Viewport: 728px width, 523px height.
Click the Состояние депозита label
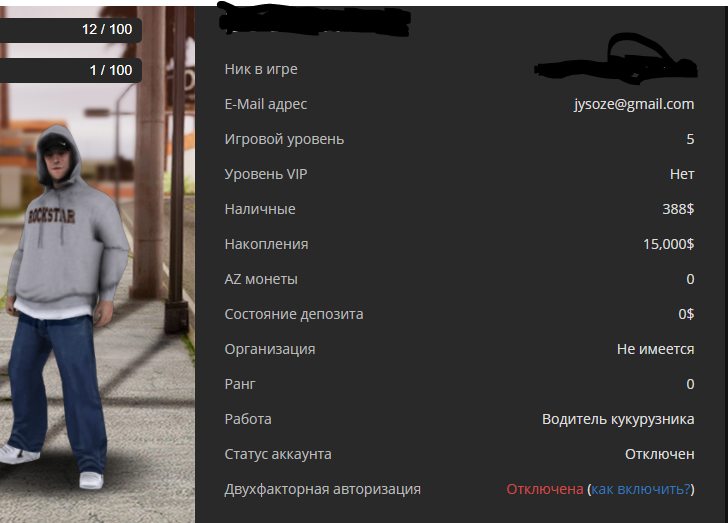pos(294,314)
